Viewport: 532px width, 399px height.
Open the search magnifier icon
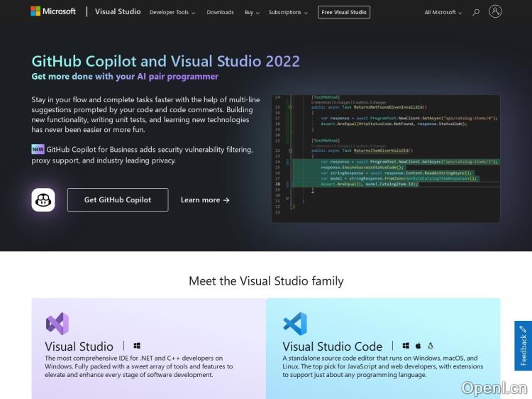pyautogui.click(x=476, y=12)
